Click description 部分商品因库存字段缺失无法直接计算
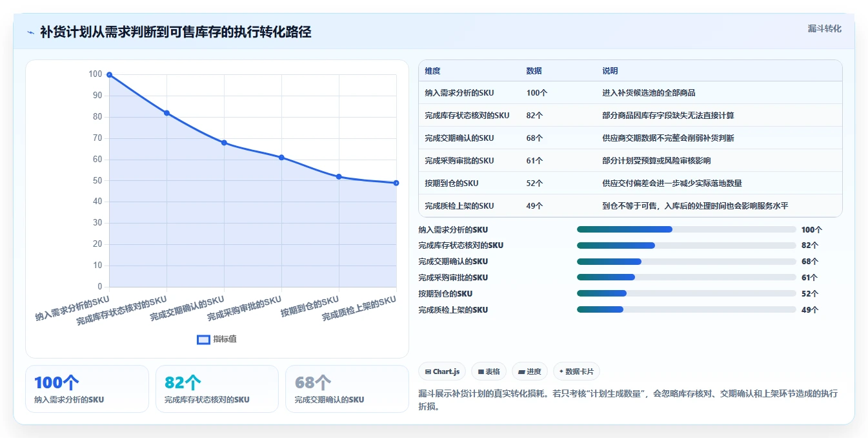868x438 pixels. (x=669, y=116)
